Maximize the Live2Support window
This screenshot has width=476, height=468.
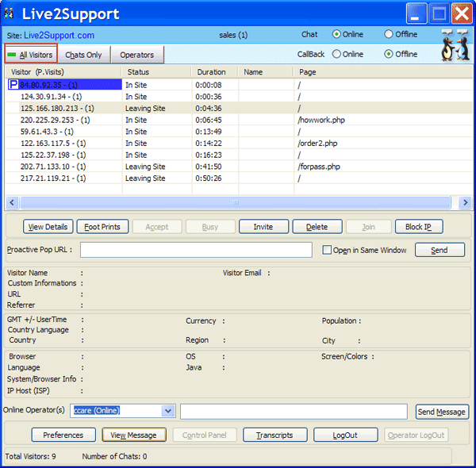[440, 13]
